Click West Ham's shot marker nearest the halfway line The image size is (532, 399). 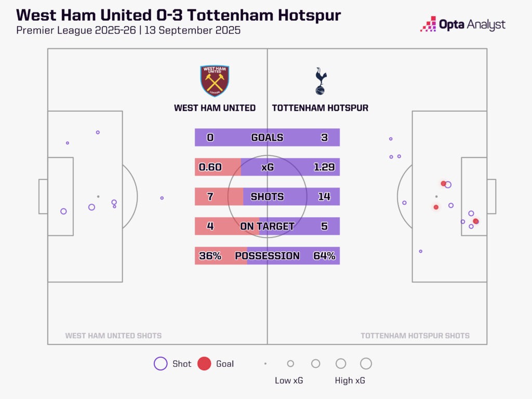point(162,198)
